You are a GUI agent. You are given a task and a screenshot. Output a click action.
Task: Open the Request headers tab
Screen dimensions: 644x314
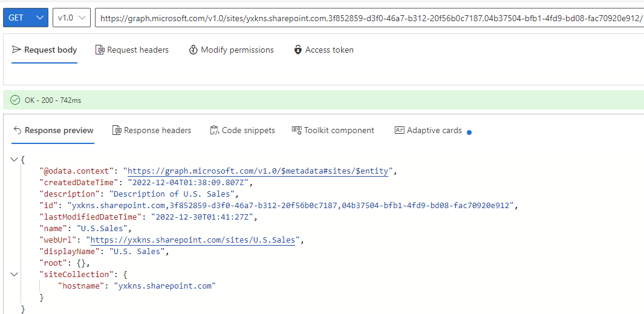[x=132, y=50]
